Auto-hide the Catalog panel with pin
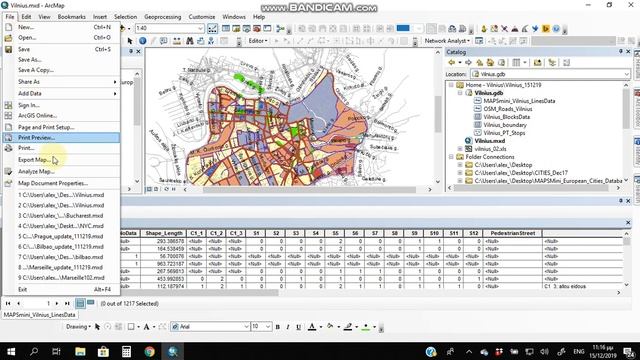640x360 pixels. tap(620, 51)
